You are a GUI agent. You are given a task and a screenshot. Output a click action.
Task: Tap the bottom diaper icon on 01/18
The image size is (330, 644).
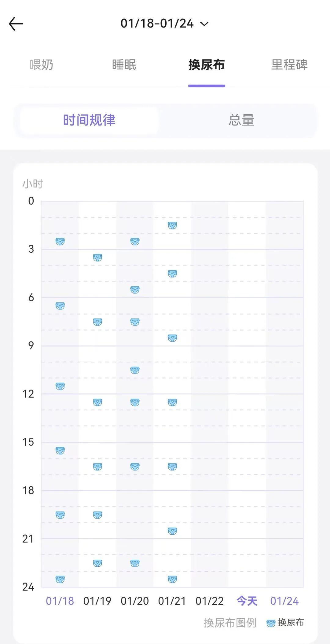(x=60, y=579)
